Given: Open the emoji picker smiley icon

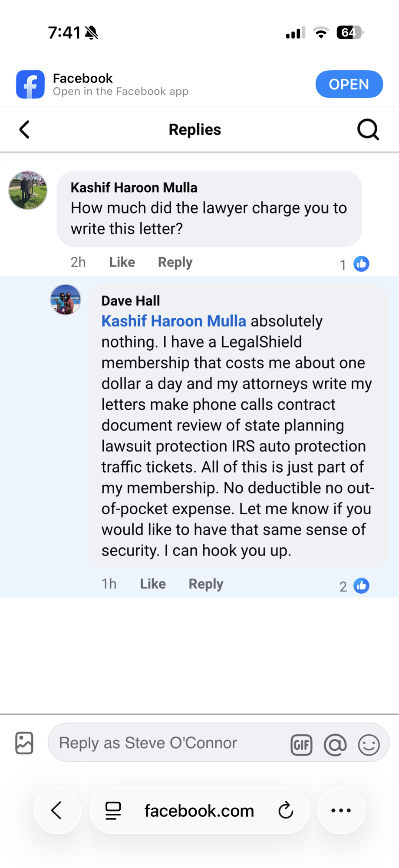Looking at the screenshot, I should [x=369, y=745].
